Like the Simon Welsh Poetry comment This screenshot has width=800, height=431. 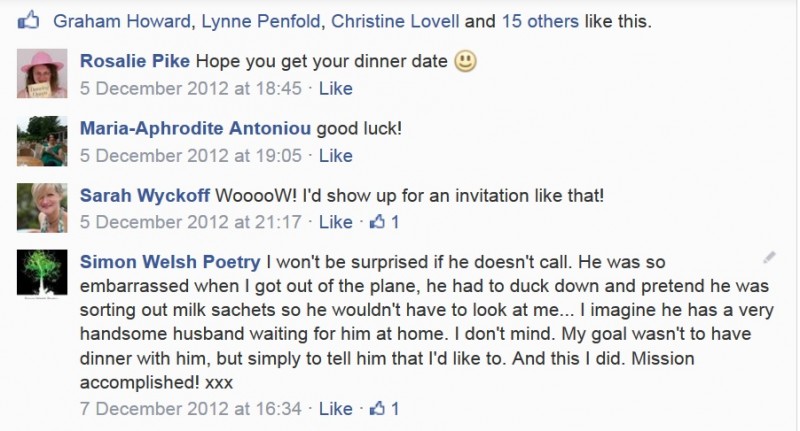(336, 409)
